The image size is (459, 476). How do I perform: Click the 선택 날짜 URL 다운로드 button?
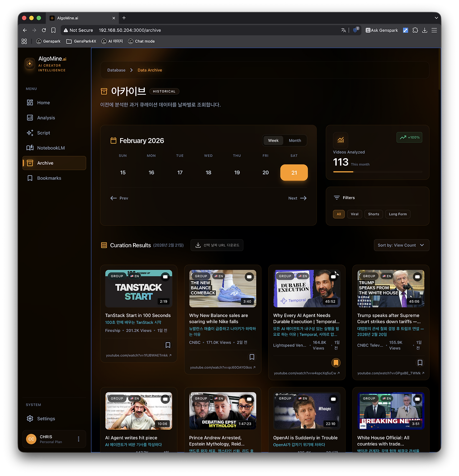pyautogui.click(x=217, y=245)
